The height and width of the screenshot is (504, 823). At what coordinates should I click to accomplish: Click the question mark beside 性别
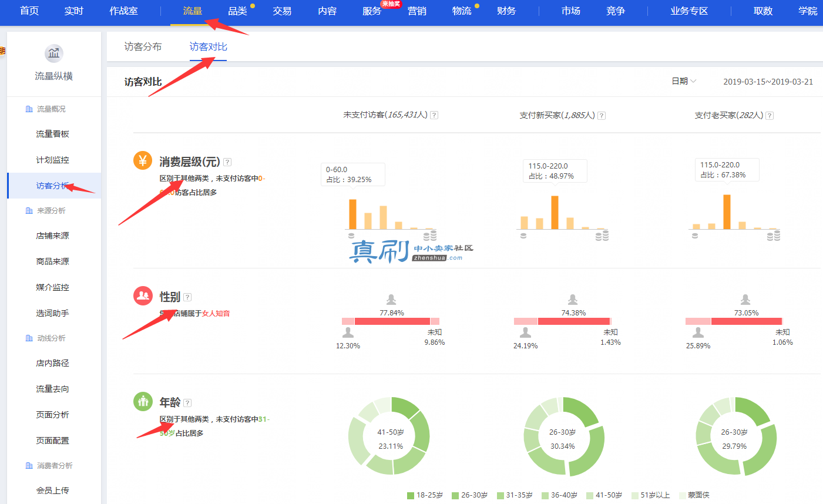pos(187,297)
